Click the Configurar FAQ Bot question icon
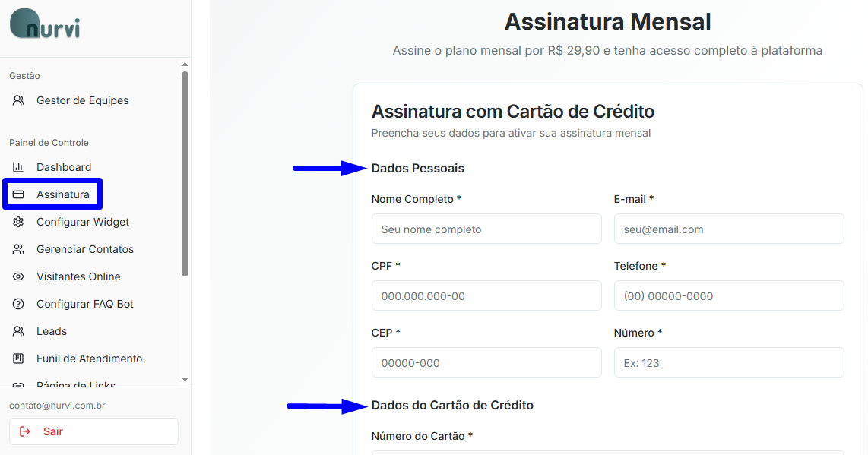Viewport: 868px width, 455px height. [19, 304]
